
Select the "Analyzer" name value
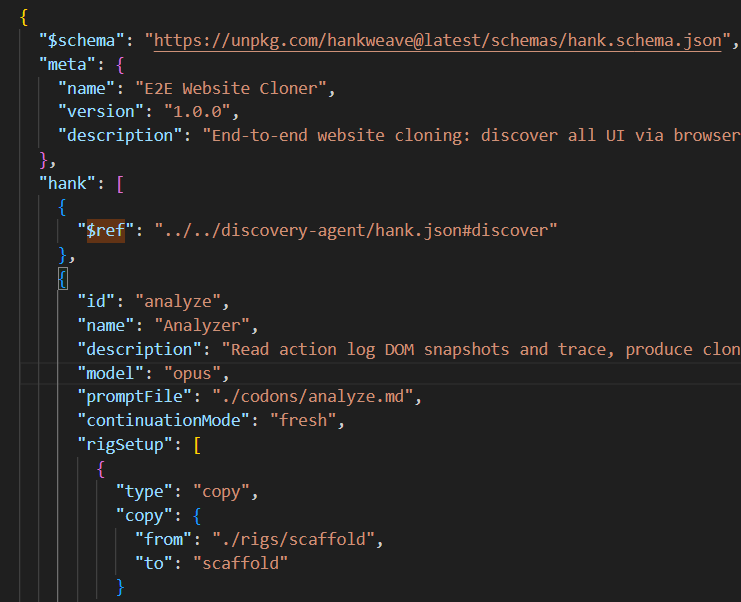tap(202, 326)
